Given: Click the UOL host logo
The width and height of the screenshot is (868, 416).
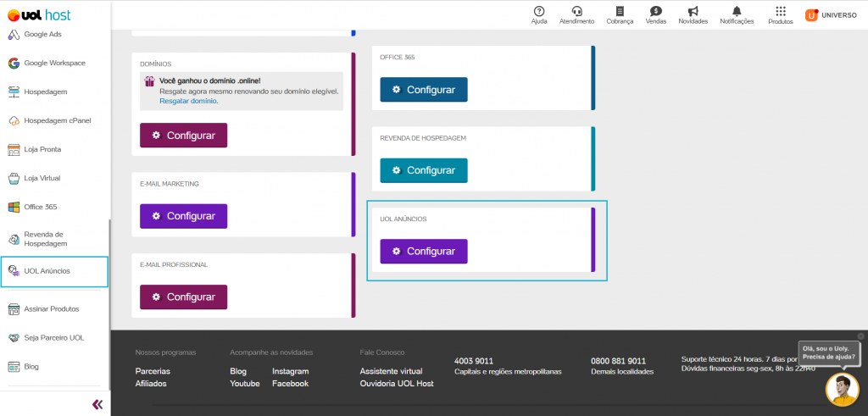Looking at the screenshot, I should point(39,15).
